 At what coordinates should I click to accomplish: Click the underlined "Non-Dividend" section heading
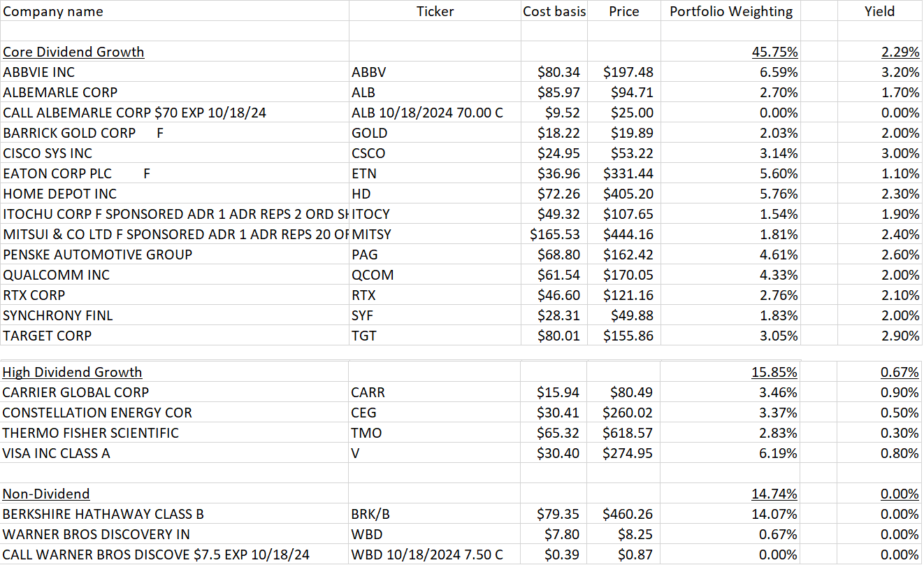point(45,494)
